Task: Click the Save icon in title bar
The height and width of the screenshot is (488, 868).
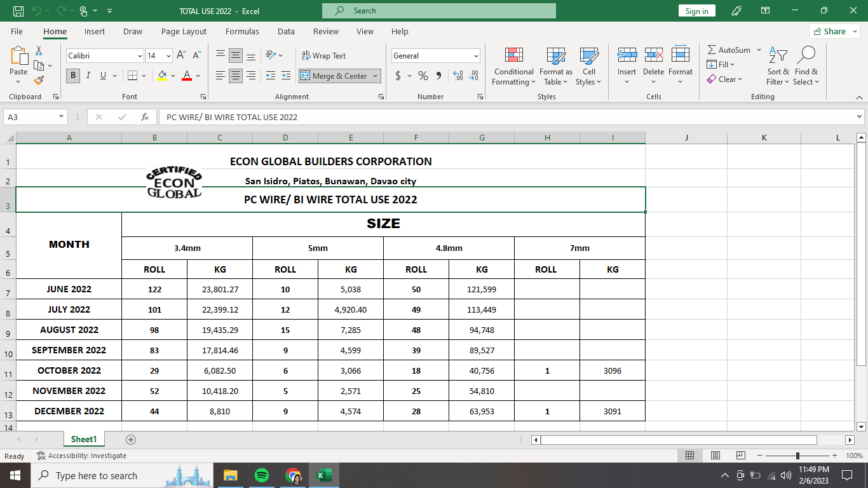Action: [x=18, y=11]
